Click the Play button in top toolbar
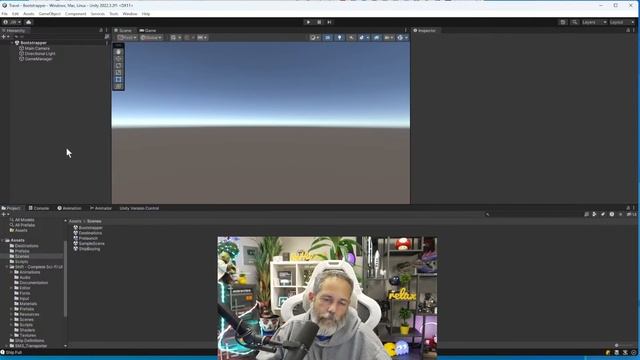640x360 pixels. [308, 22]
